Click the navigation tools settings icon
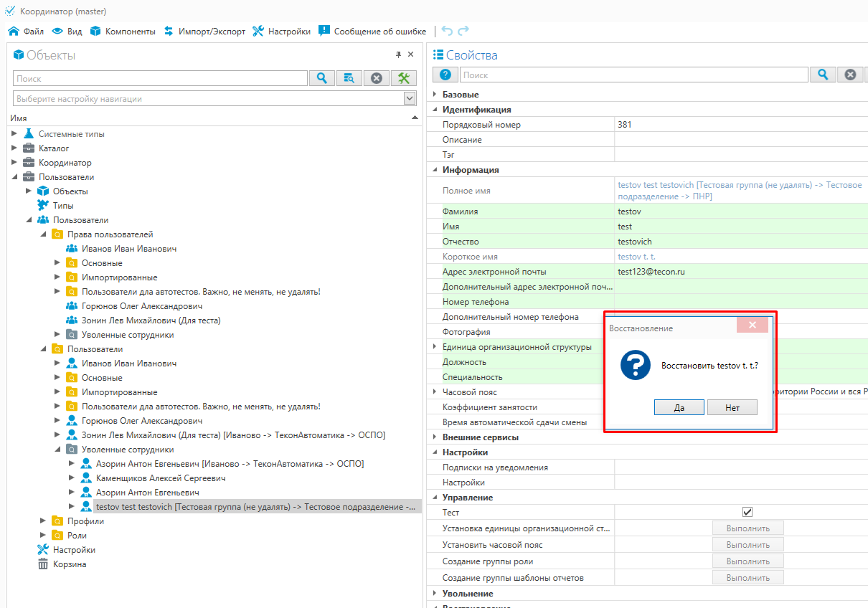Viewport: 868px width, 608px height. 404,78
